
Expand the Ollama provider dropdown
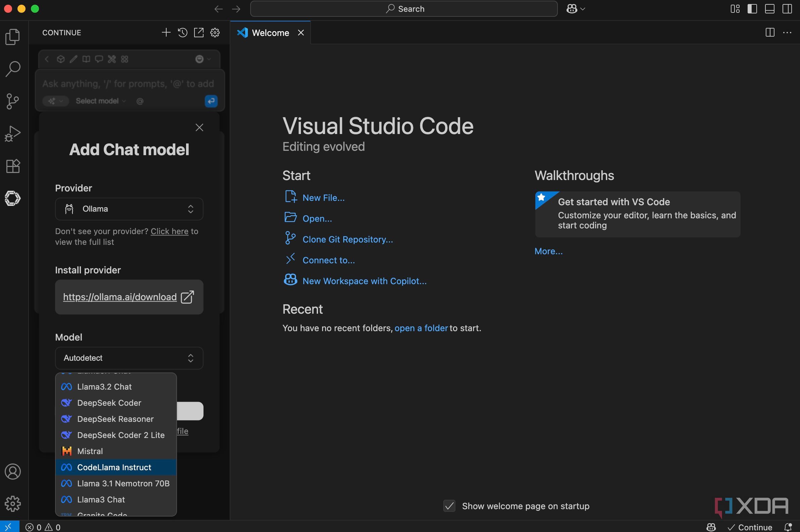(129, 209)
